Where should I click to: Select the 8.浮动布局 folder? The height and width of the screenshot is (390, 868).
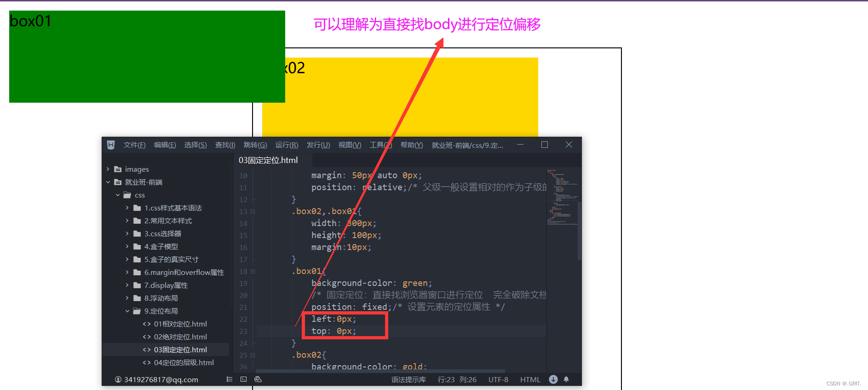point(161,298)
